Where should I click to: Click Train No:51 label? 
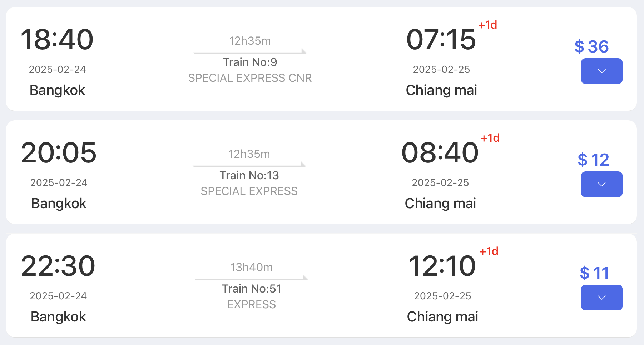coord(251,289)
